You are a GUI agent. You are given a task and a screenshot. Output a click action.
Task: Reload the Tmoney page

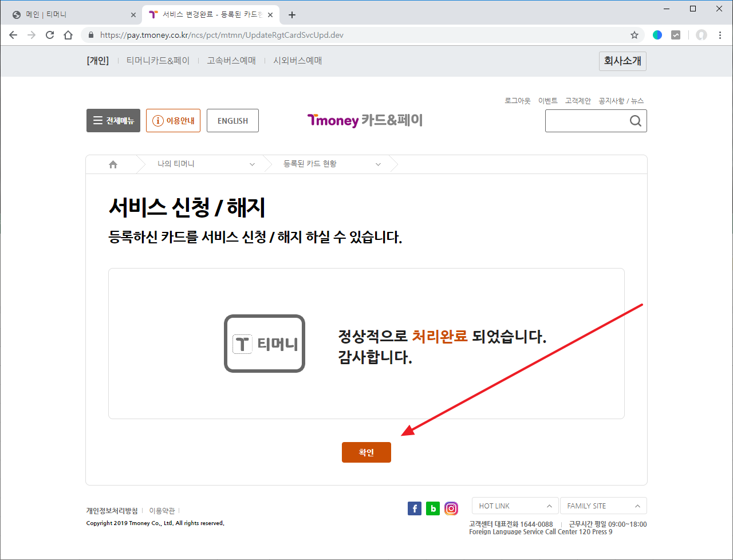pos(50,35)
